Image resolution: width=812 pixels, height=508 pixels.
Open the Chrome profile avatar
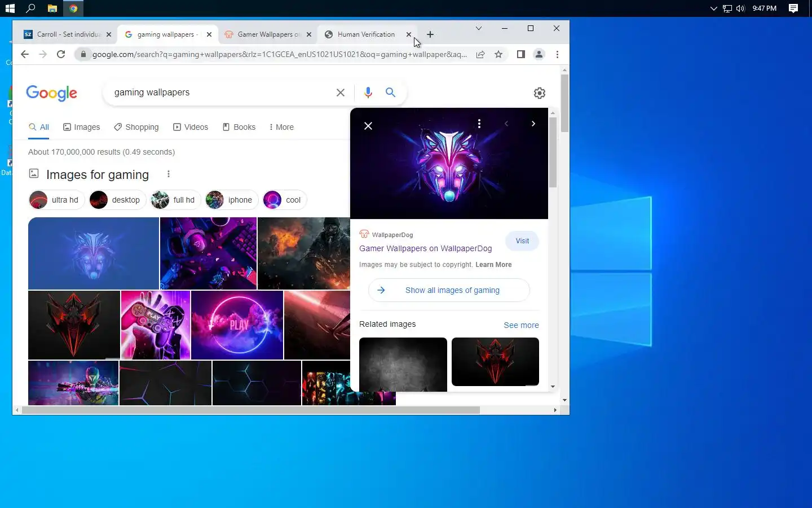[x=539, y=54]
